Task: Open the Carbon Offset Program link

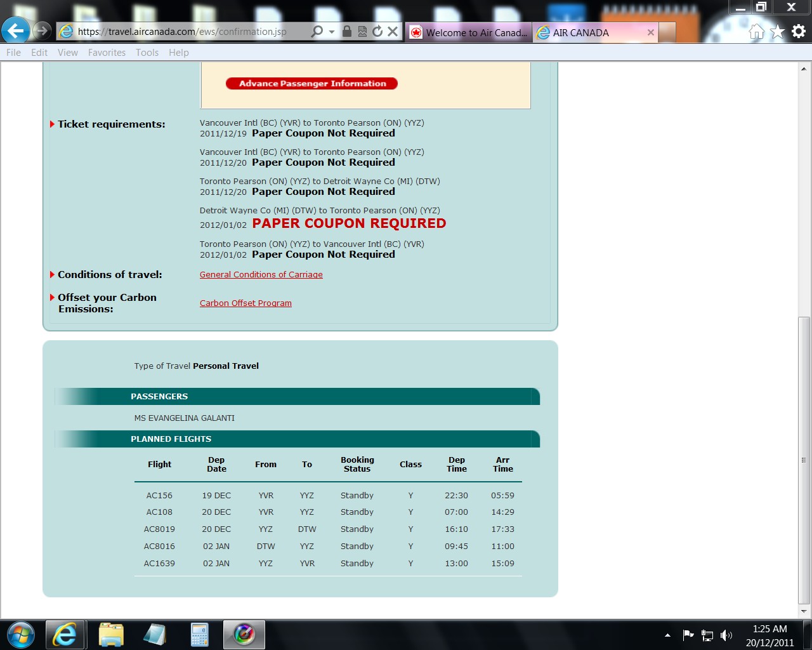Action: (246, 303)
